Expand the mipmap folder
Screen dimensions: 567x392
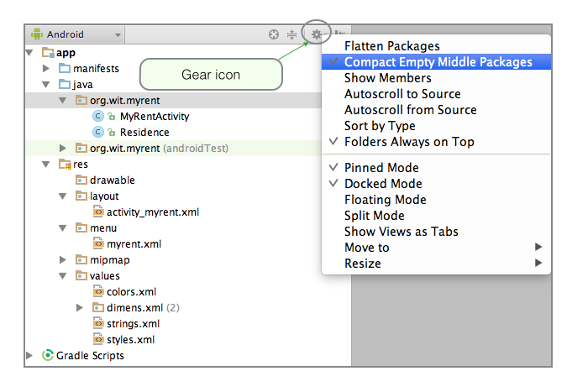pyautogui.click(x=63, y=260)
